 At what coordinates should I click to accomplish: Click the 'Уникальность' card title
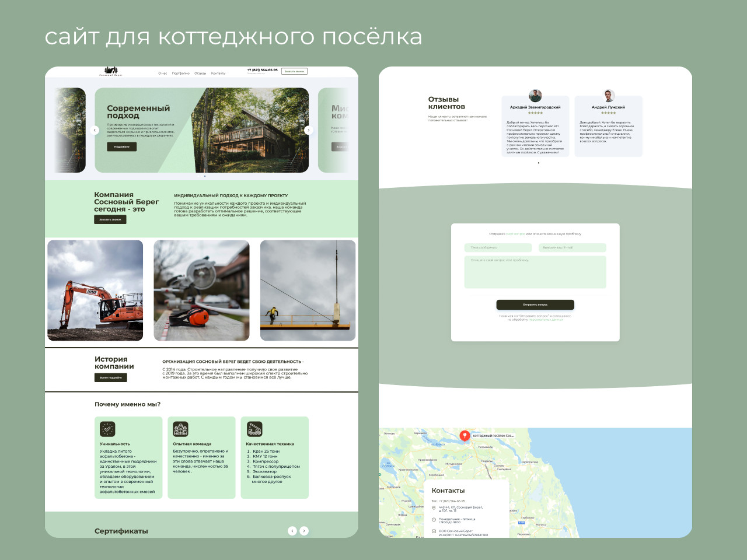coord(115,444)
